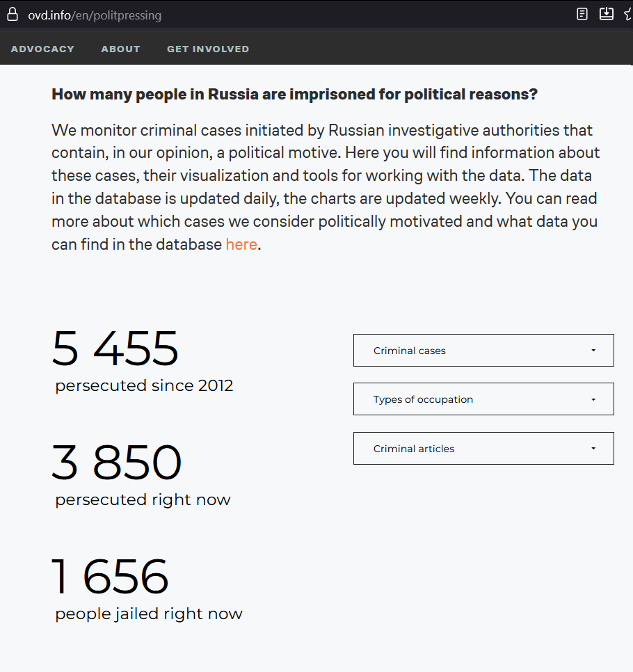This screenshot has height=672, width=633.
Task: Click the 3 850 persecuted right now figure
Action: pyautogui.click(x=117, y=463)
